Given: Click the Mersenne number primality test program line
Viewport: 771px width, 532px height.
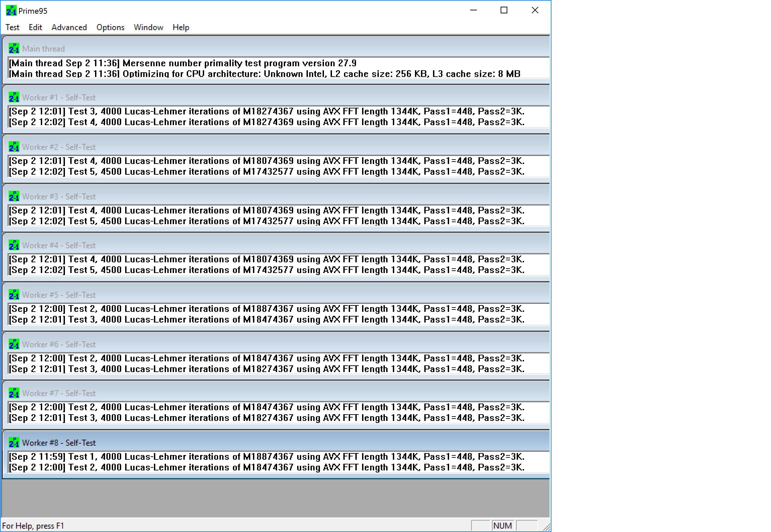Looking at the screenshot, I should point(183,63).
